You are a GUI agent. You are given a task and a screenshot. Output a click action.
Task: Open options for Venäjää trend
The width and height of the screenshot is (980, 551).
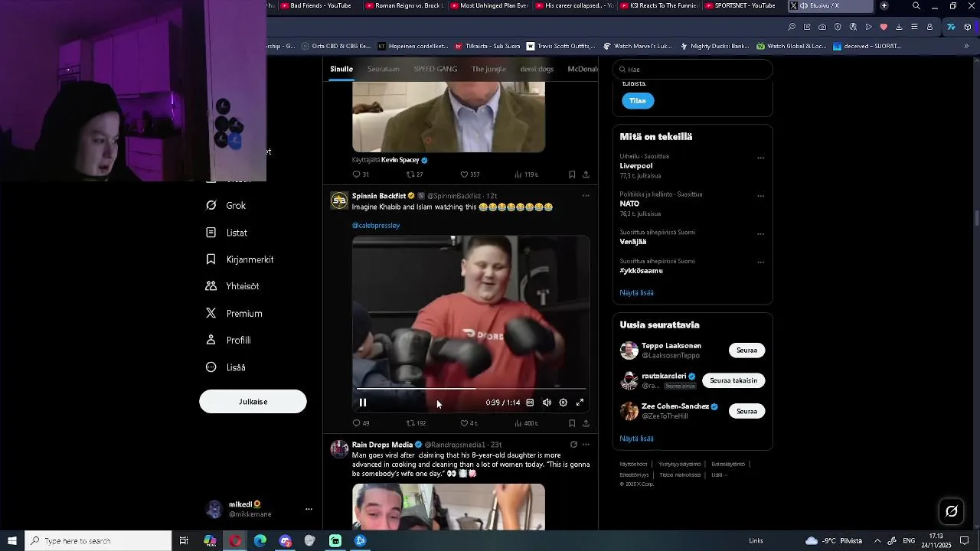click(x=760, y=233)
